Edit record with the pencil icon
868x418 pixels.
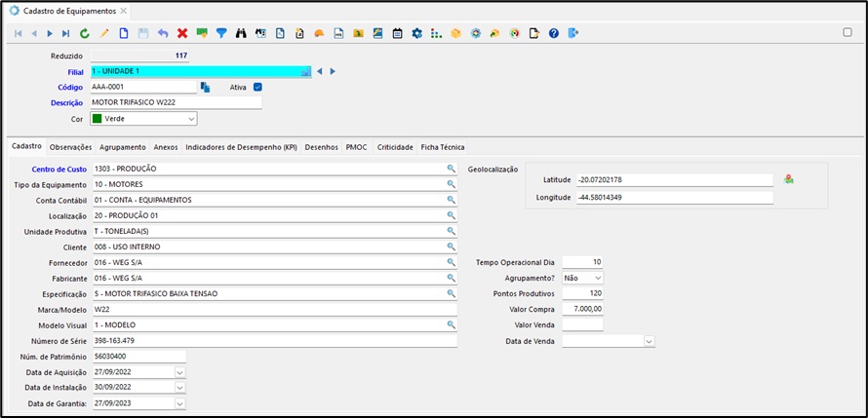(x=104, y=34)
